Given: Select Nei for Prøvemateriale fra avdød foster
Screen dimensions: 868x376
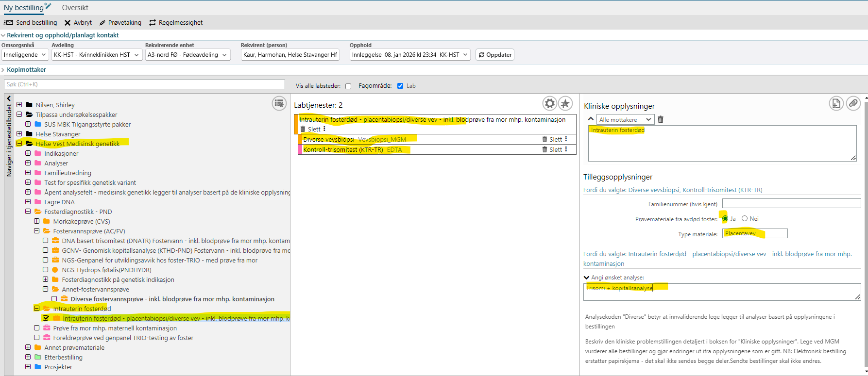Looking at the screenshot, I should (x=745, y=219).
